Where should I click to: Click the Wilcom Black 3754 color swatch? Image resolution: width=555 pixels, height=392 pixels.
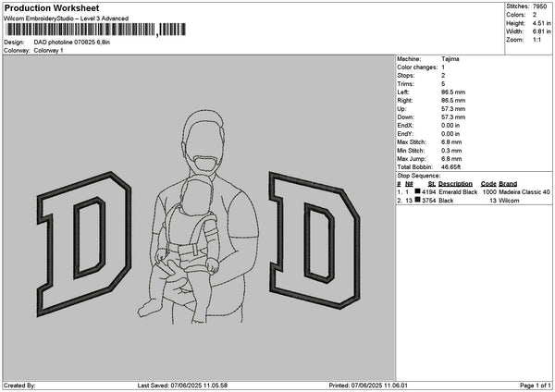coord(418,200)
